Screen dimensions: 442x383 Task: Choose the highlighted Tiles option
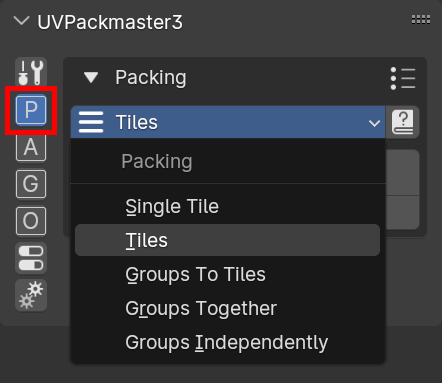pos(227,240)
